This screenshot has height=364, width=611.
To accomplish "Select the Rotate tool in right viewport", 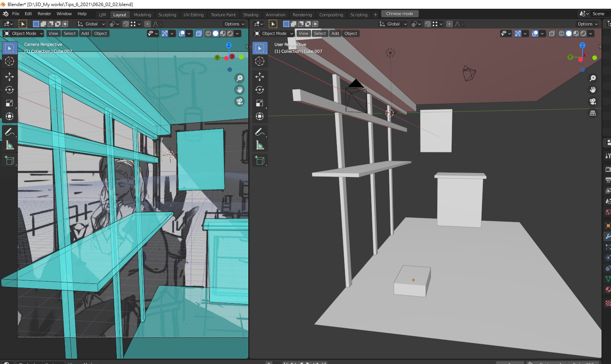I will click(260, 90).
